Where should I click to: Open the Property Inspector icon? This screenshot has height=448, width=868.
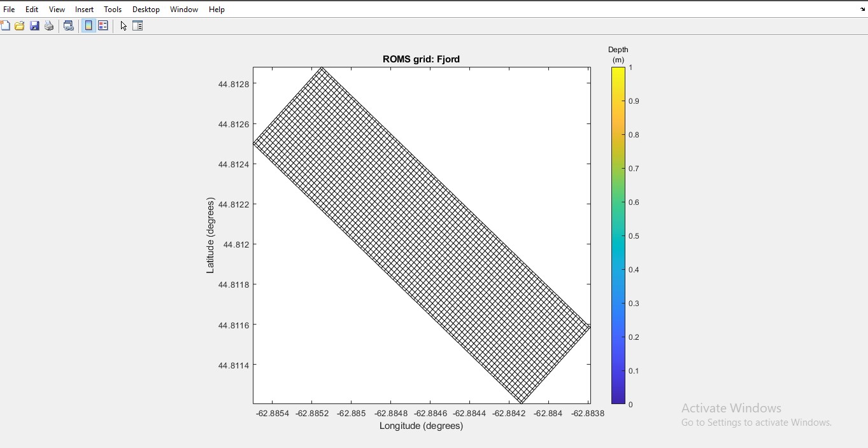(138, 26)
